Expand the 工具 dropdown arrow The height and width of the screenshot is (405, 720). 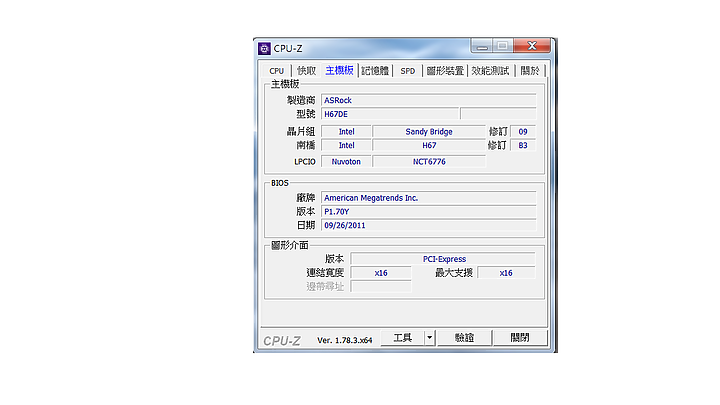coord(429,338)
